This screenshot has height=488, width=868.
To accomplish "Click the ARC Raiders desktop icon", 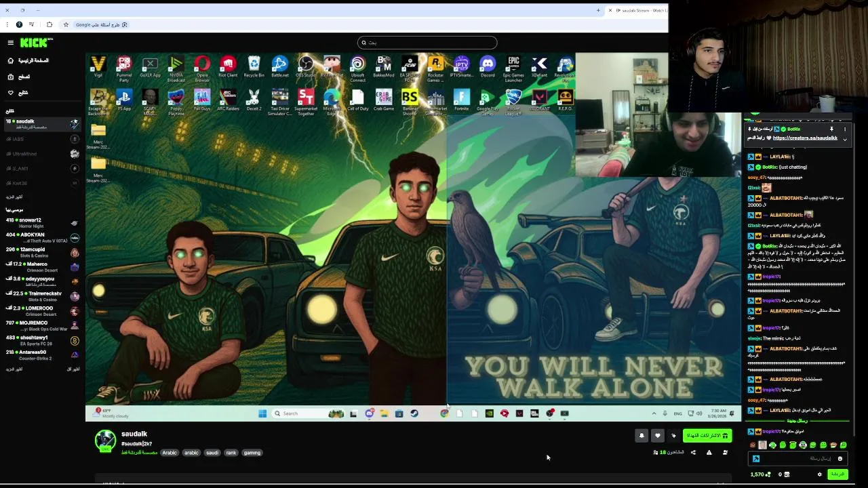I will tap(228, 100).
